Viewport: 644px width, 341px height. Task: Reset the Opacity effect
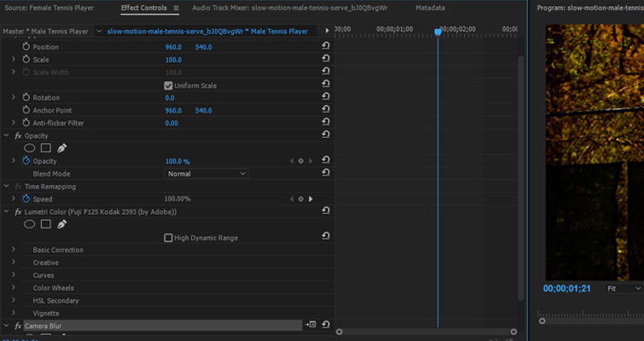(326, 135)
